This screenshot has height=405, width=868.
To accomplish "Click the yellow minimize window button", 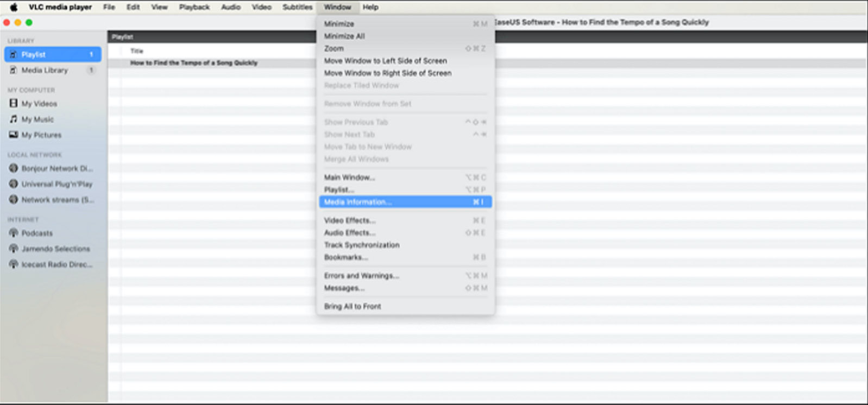I will pyautogui.click(x=18, y=22).
